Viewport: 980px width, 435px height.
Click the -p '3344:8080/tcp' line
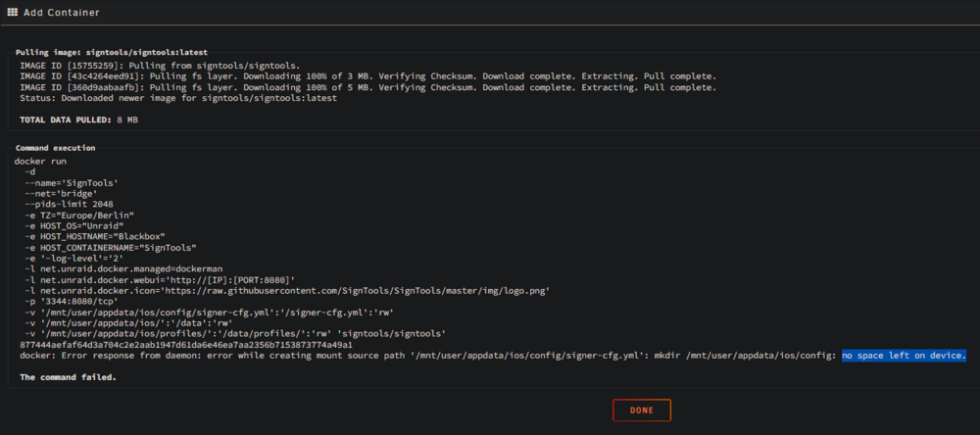(x=72, y=302)
